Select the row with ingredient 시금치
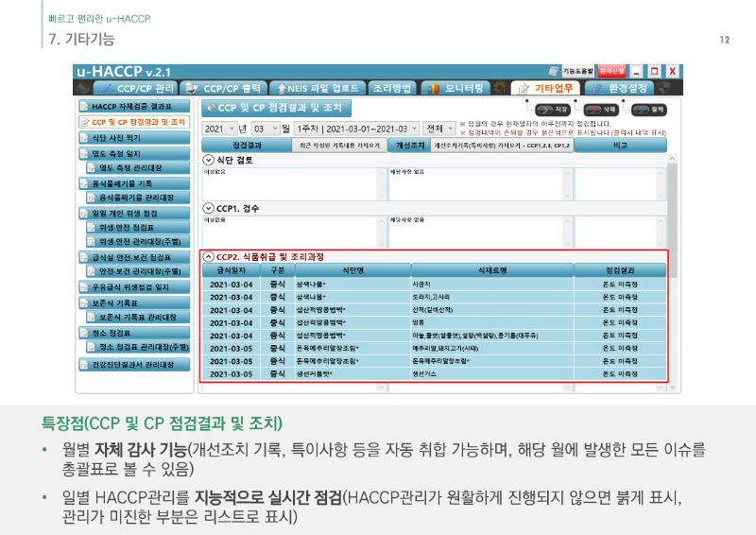This screenshot has width=756, height=535. 435,285
